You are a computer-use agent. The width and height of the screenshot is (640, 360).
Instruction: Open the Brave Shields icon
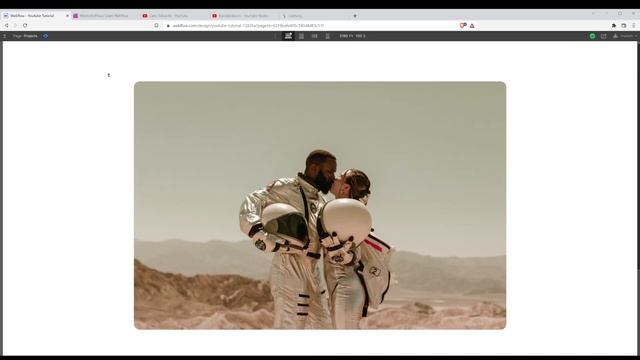pos(463,25)
